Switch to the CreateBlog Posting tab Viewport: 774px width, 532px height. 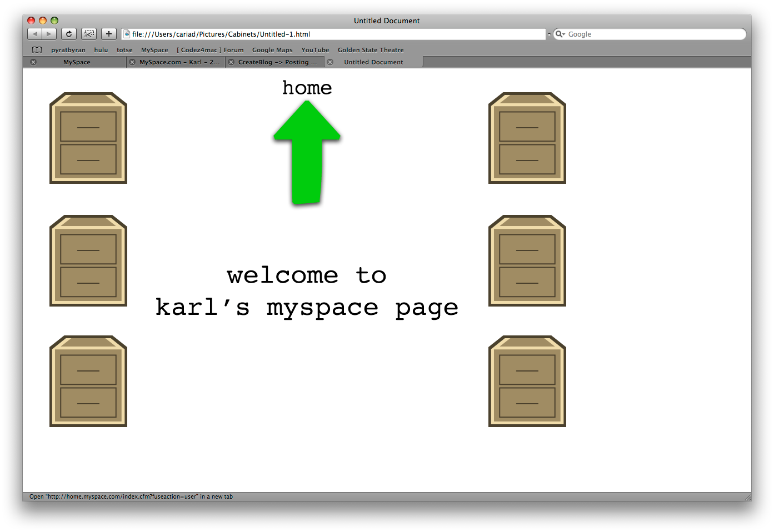click(277, 62)
